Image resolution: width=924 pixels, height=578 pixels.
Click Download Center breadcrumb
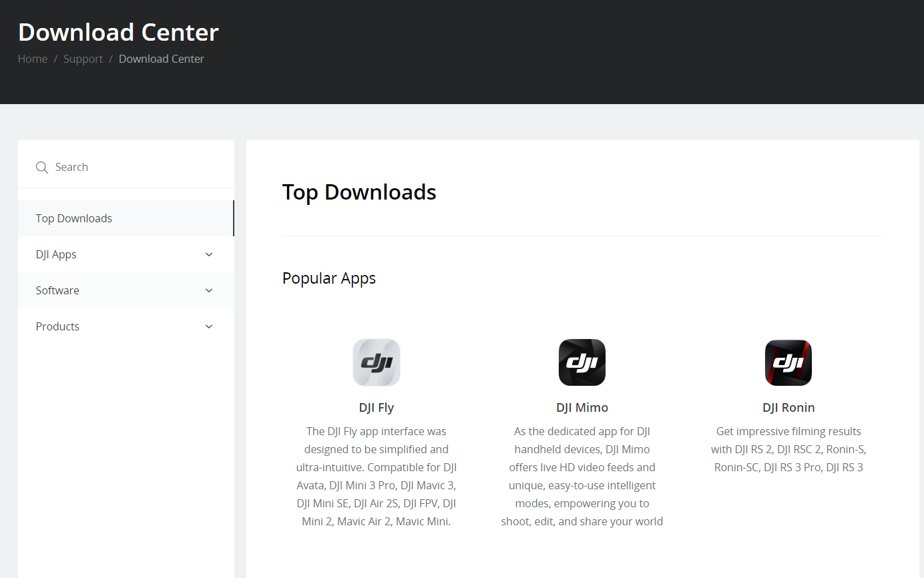tap(162, 59)
